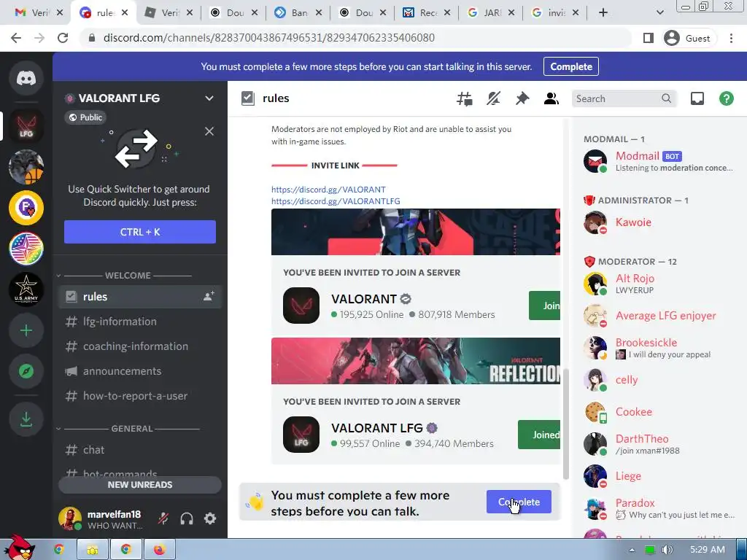Screen dimensions: 747x560
Task: Open the discord.gg/VALORANTLFG link
Action: tap(336, 201)
